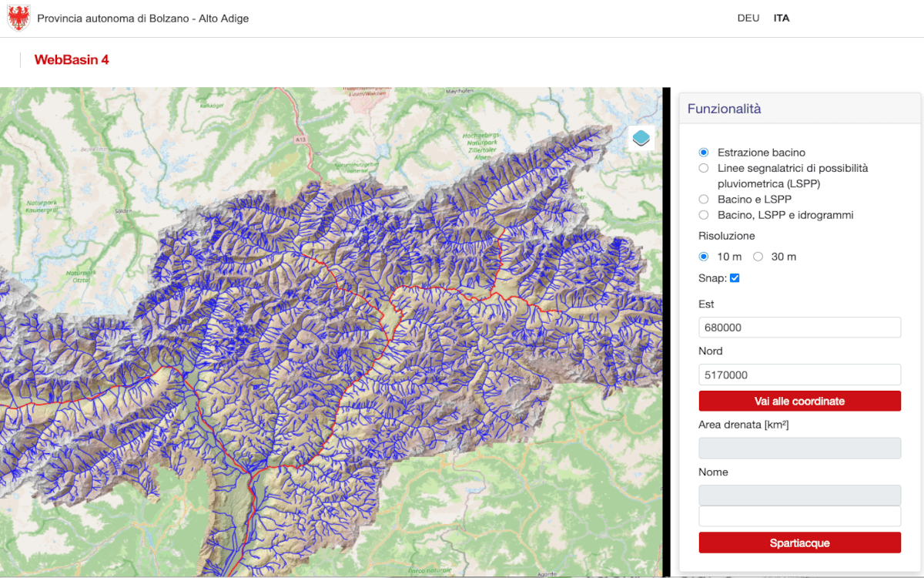Click the Nord coordinate input field
The height and width of the screenshot is (578, 924).
(x=799, y=375)
